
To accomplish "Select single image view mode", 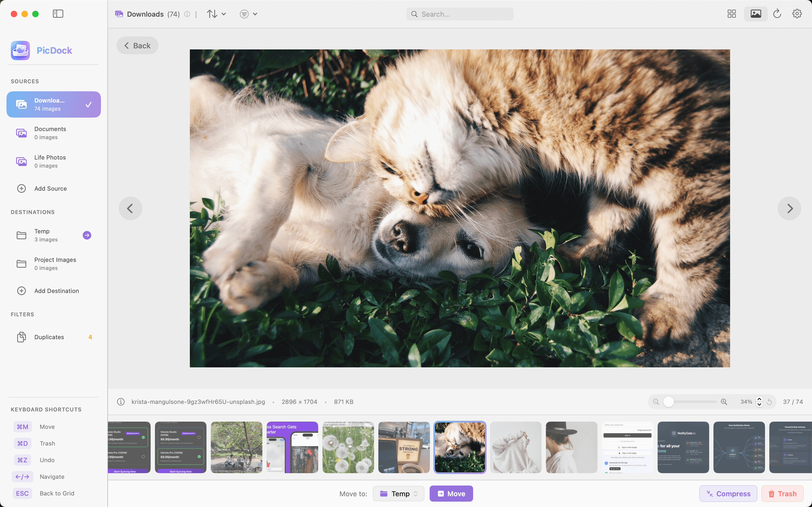I will click(x=755, y=14).
